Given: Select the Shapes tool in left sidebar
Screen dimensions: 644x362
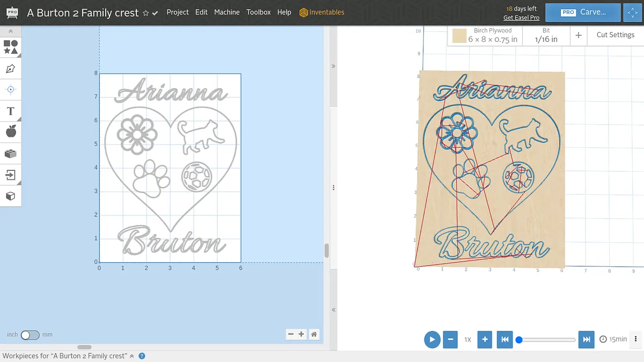Looking at the screenshot, I should (11, 47).
